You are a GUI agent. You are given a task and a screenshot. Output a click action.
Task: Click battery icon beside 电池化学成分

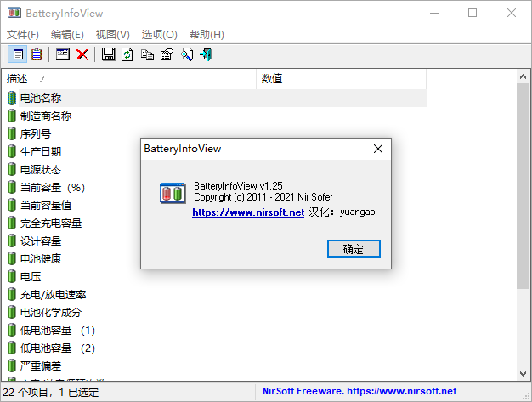coord(12,312)
